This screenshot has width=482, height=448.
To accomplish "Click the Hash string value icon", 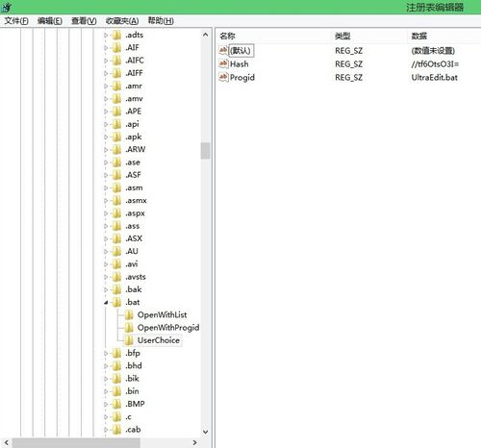I will click(x=223, y=63).
